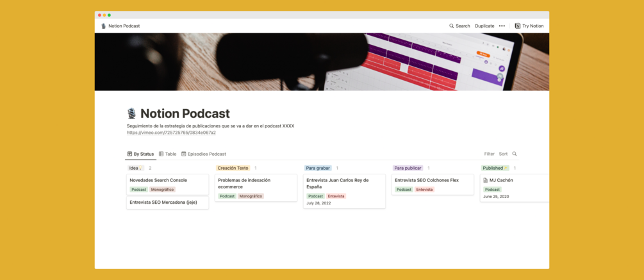644x280 pixels.
Task: Open the Entrevista SEO Mercadona (jeje) card
Action: coord(168,202)
